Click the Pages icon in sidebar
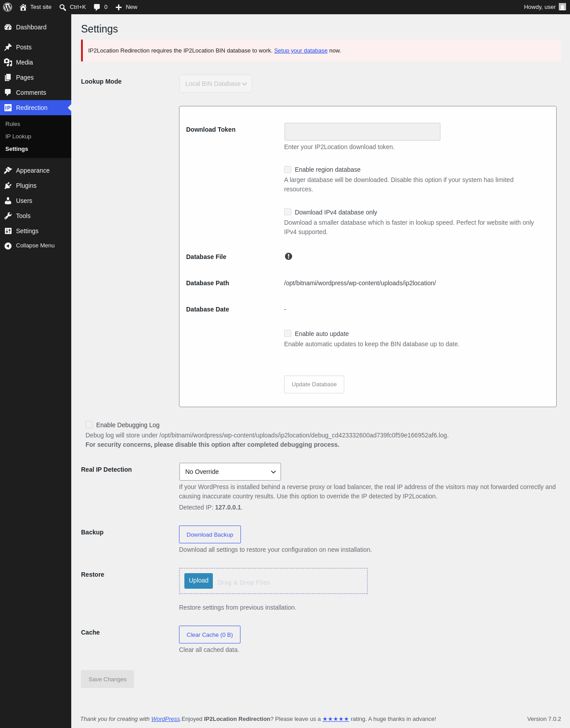 tap(8, 77)
